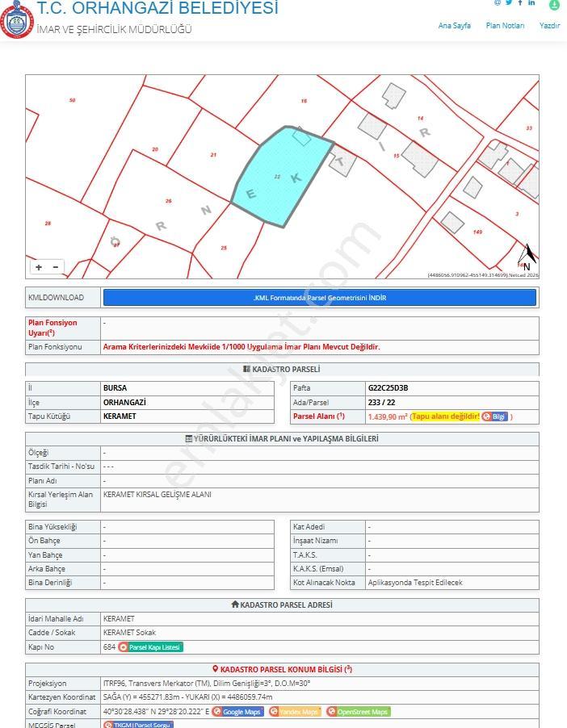Select the street value KERAMET Sokak
Viewport: 567px width, 728px height.
click(x=130, y=632)
